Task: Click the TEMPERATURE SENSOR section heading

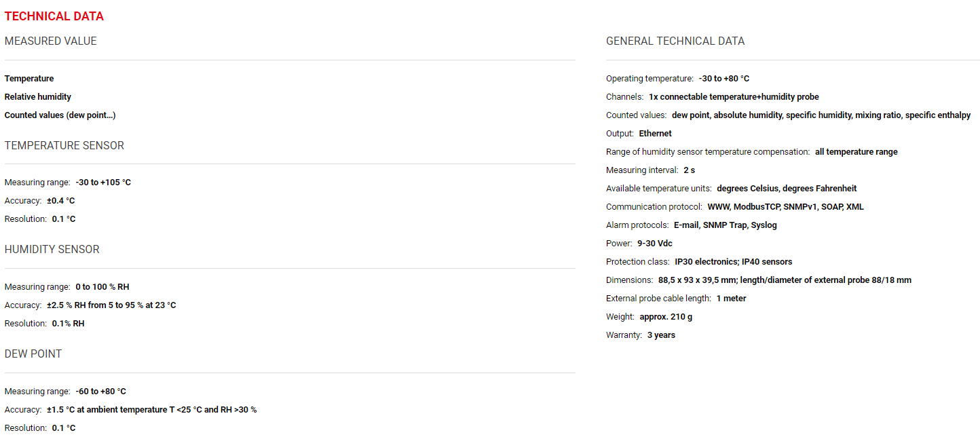Action: pos(64,146)
